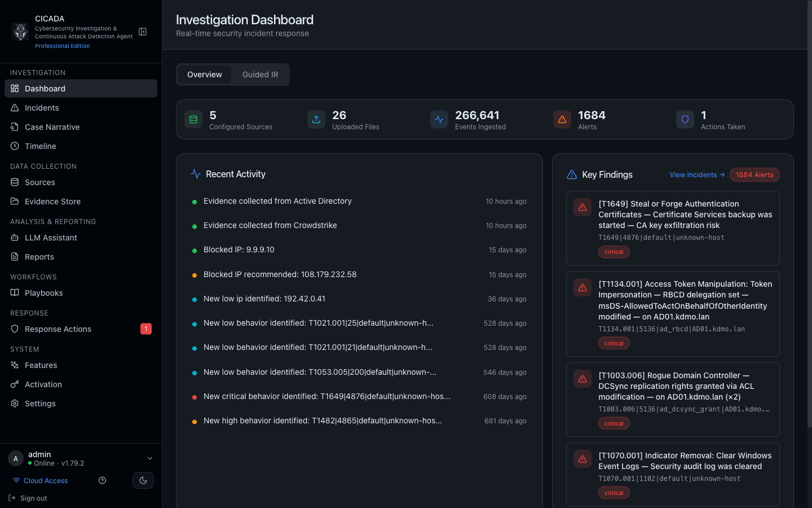Select the T1053.005 low behavior activity
Screen dimensions: 812x508
coord(359,373)
